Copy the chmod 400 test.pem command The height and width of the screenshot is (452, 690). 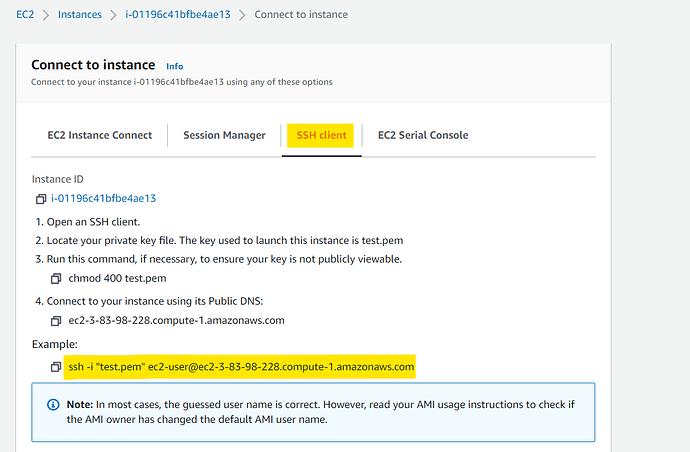coord(57,278)
